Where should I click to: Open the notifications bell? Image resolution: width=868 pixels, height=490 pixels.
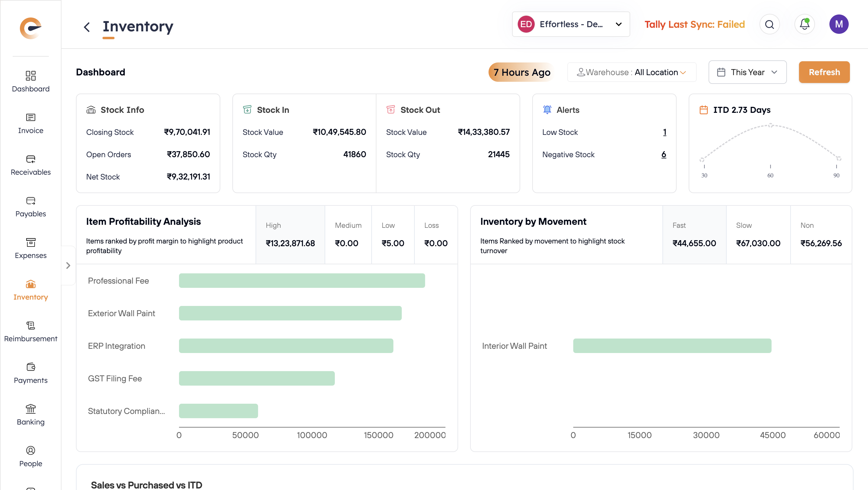pyautogui.click(x=804, y=24)
